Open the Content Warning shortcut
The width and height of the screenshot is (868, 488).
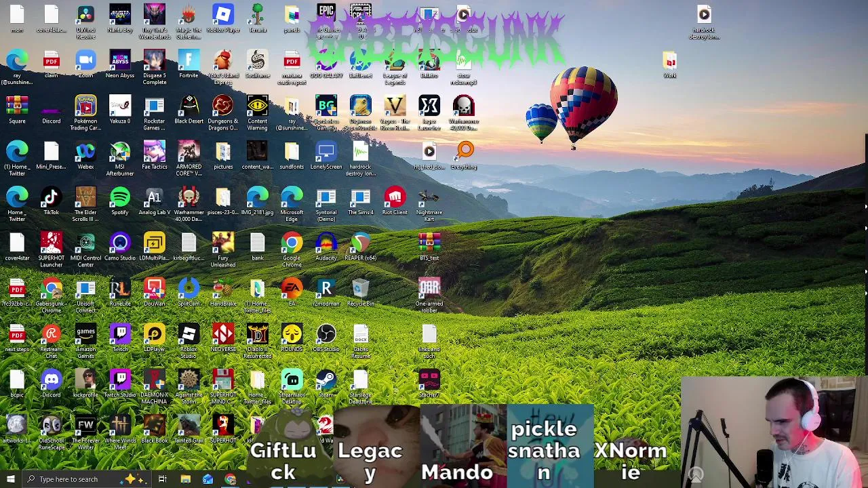click(x=258, y=113)
